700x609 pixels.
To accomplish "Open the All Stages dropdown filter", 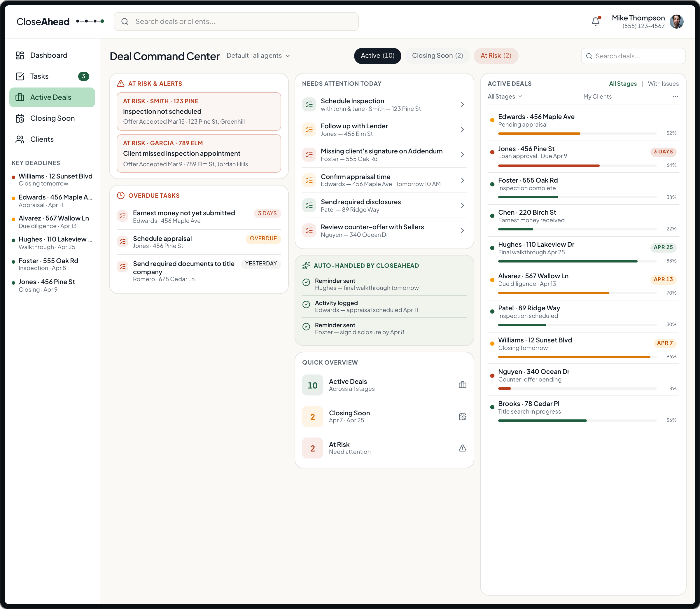I will [x=505, y=97].
